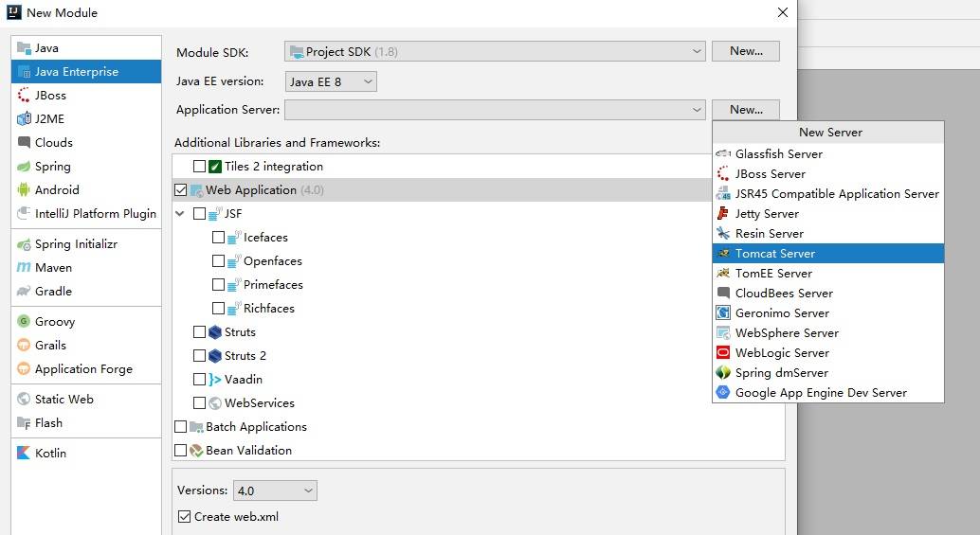Choose Glassfish Server in New Server popup
Screen dimensions: 980x535
click(778, 154)
